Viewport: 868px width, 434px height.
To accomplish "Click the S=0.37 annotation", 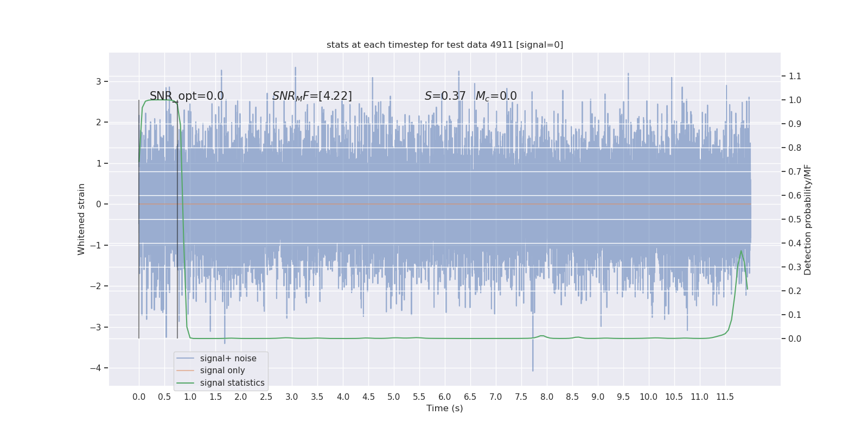I will pos(445,96).
